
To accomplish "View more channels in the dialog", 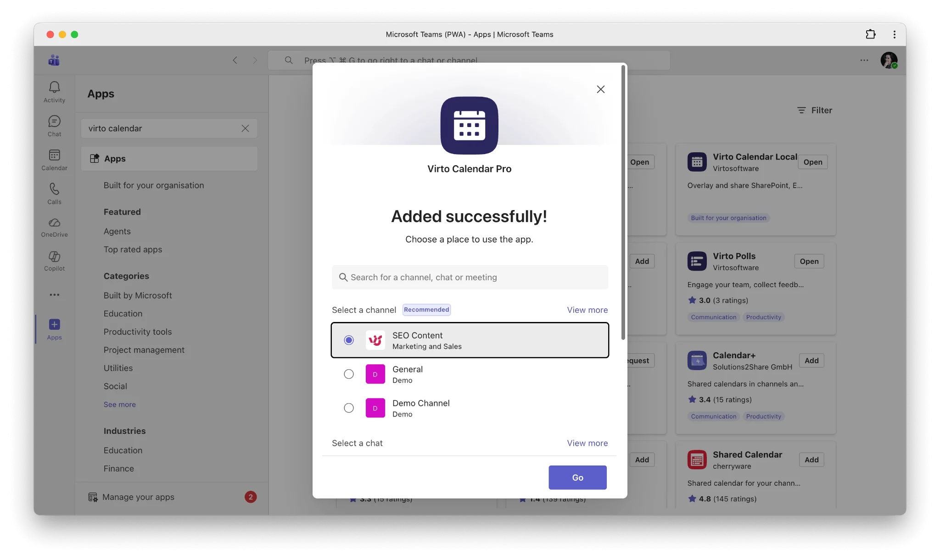I will 587,310.
